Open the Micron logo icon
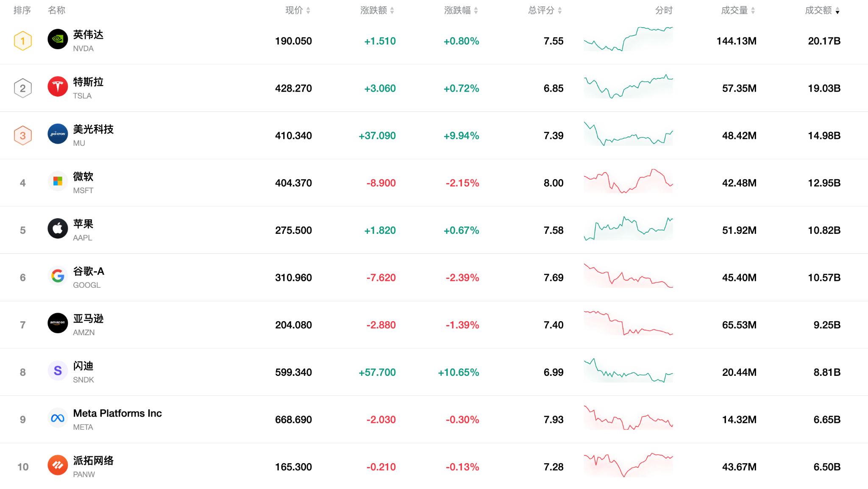 pos(58,134)
